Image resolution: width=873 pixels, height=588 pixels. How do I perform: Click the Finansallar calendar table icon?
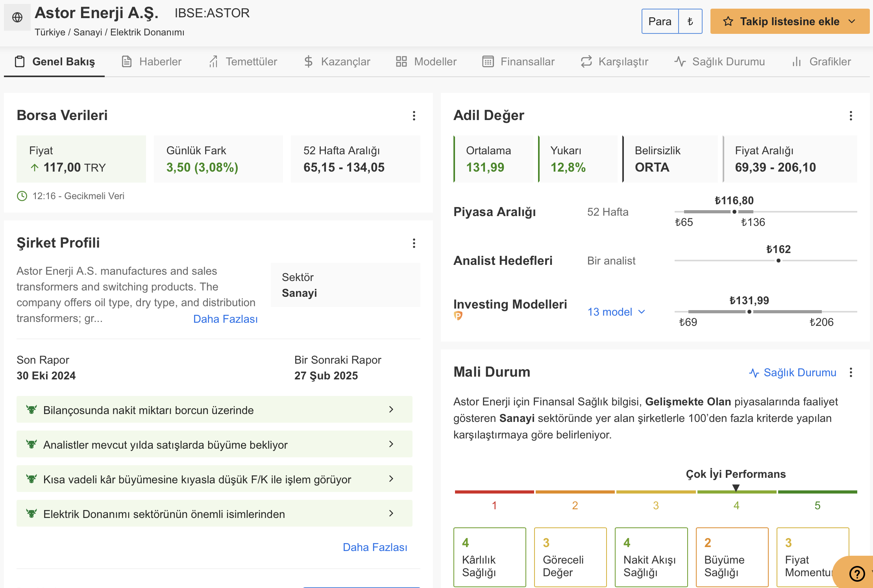click(x=488, y=61)
